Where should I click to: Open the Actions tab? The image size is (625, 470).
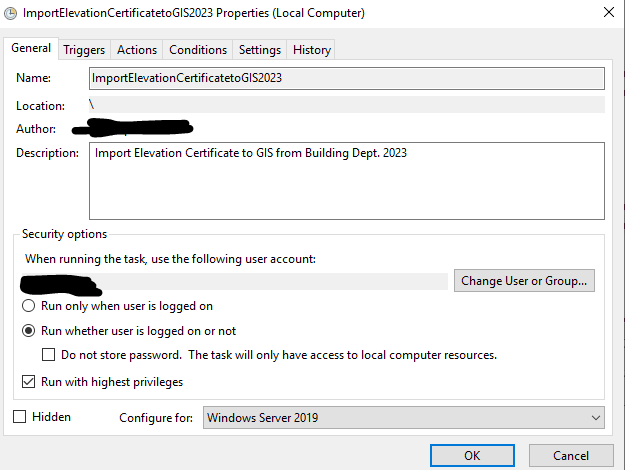tap(137, 50)
